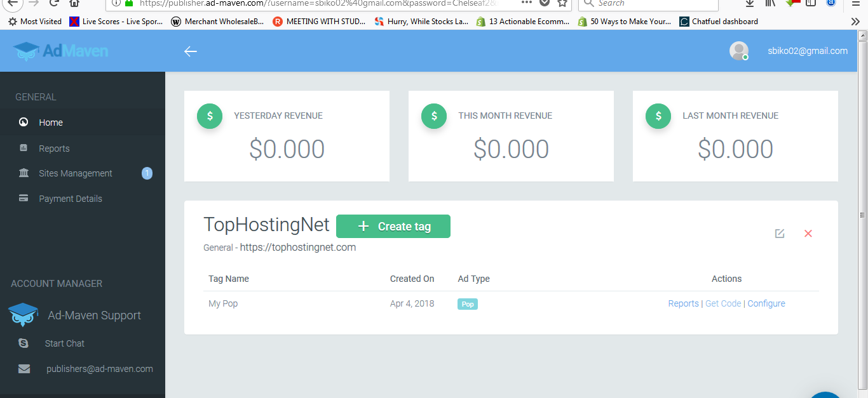Click Get Code for My Pop tag

point(723,303)
